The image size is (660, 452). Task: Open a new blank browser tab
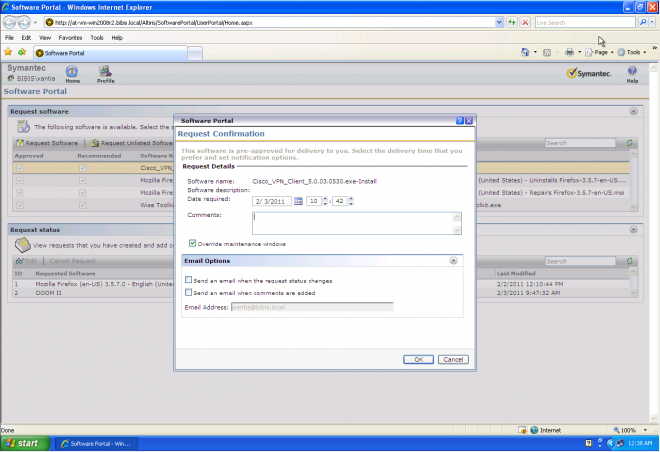[x=195, y=53]
